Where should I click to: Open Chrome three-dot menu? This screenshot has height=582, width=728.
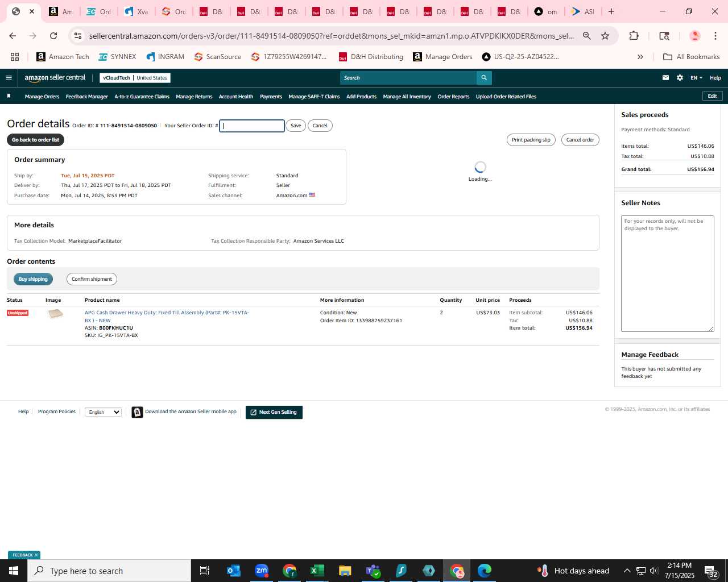click(715, 36)
